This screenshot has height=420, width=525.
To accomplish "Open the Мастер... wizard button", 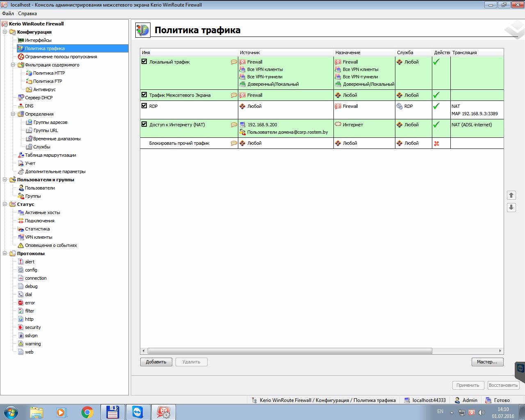I will coord(487,362).
